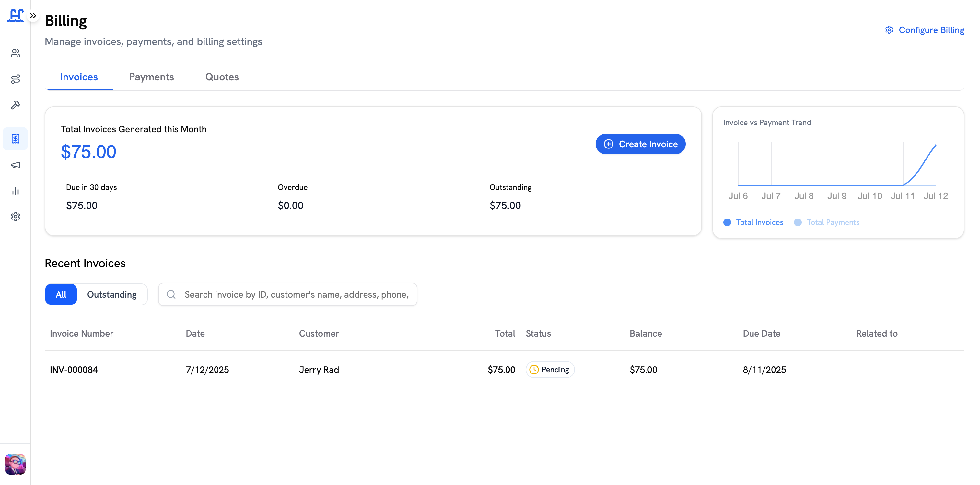The height and width of the screenshot is (485, 980).
Task: Click the Jul 6 chart axis label
Action: 738,196
